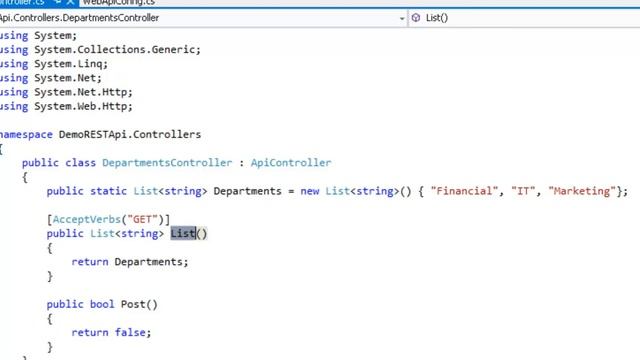Open the List() member navigation dropdown
640x360 pixels.
(524, 18)
